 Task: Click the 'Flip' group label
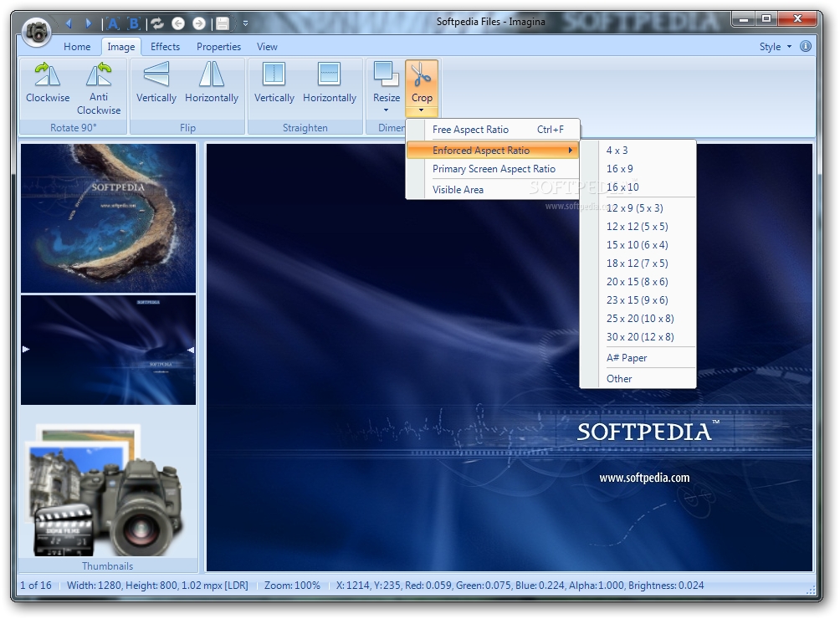coord(187,128)
